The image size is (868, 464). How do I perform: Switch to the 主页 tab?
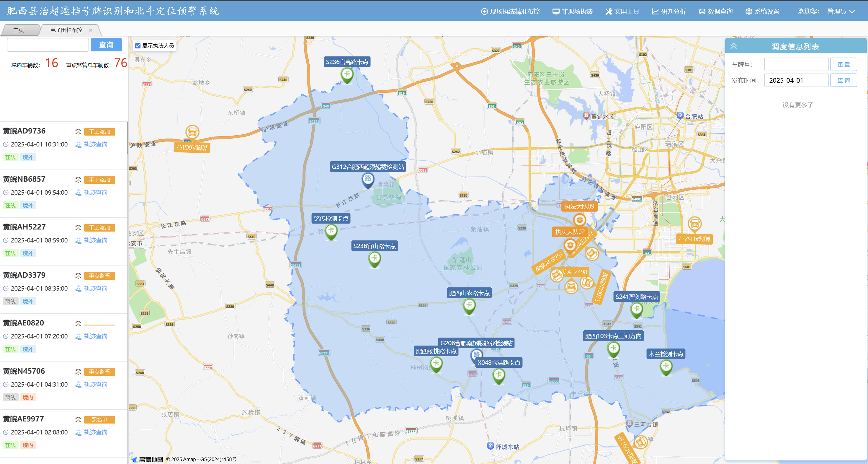pyautogui.click(x=19, y=30)
